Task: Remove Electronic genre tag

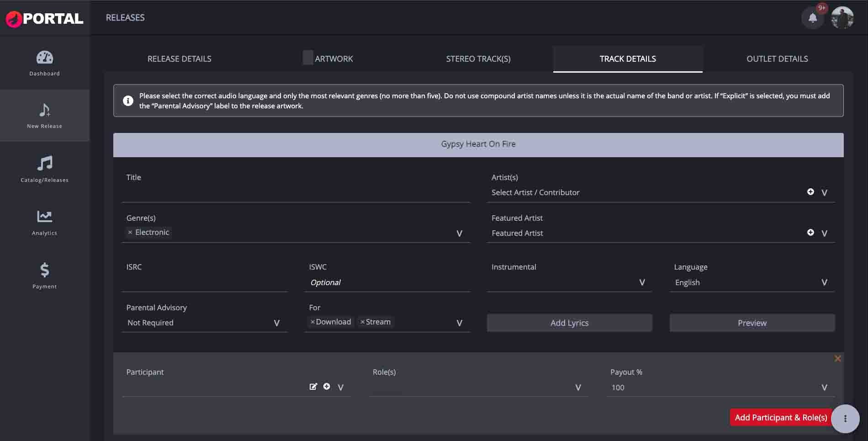Action: tap(130, 233)
